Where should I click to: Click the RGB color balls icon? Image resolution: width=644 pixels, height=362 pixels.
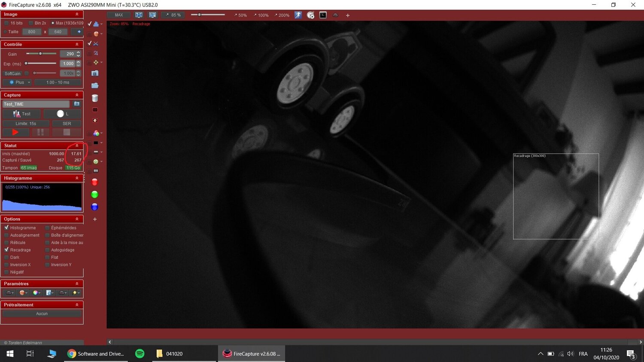pos(96,133)
